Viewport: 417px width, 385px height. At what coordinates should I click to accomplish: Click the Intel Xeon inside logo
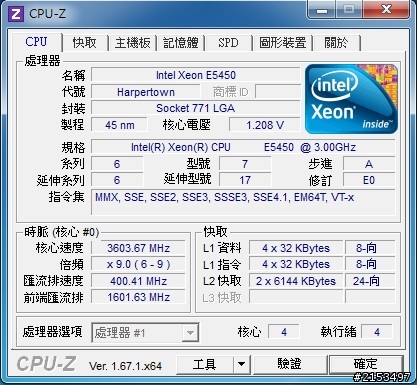(x=351, y=99)
